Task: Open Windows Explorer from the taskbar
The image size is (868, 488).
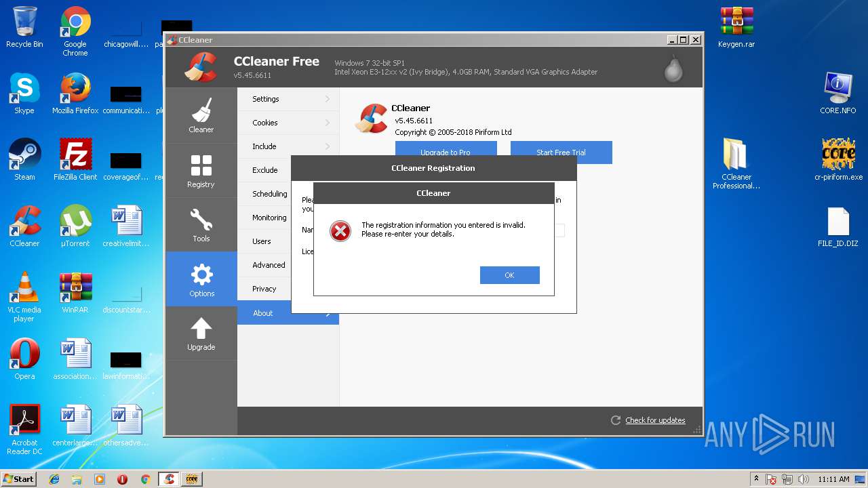Action: [x=77, y=479]
